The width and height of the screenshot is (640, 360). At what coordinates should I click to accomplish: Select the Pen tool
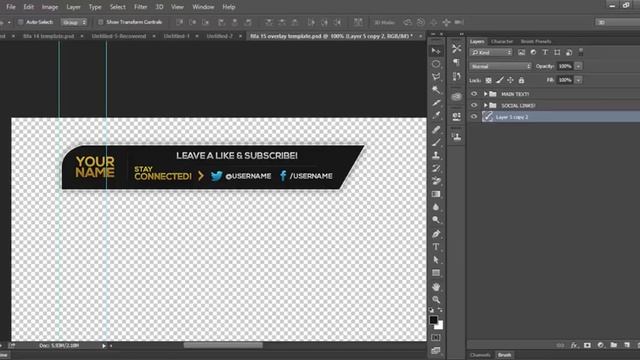pyautogui.click(x=436, y=234)
